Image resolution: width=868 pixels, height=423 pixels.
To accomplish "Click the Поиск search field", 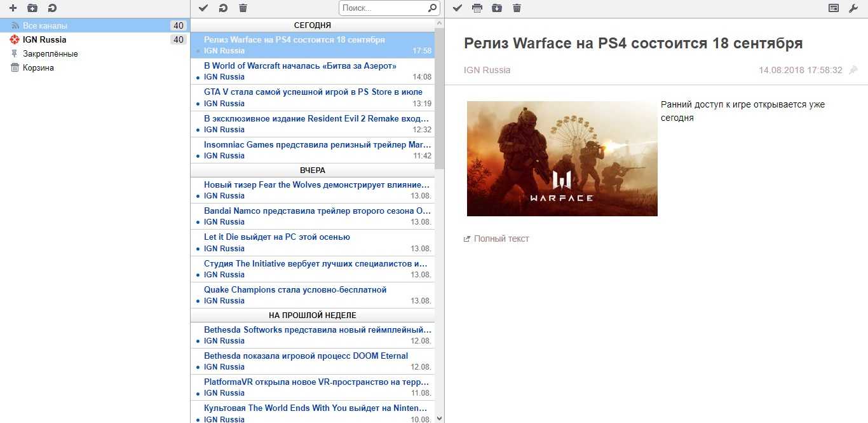I will 383,8.
